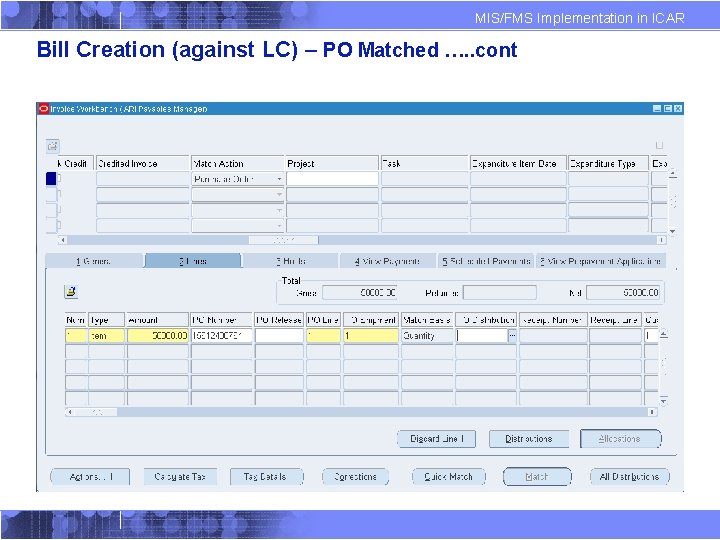Open Tax Details
The height and width of the screenshot is (540, 720).
pyautogui.click(x=266, y=477)
